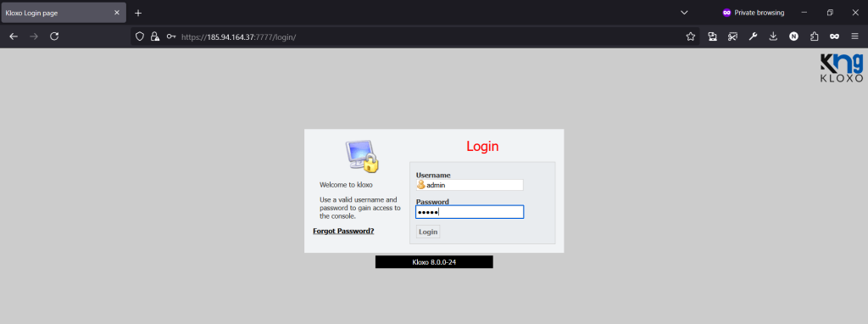Click the red Login heading

click(x=482, y=146)
